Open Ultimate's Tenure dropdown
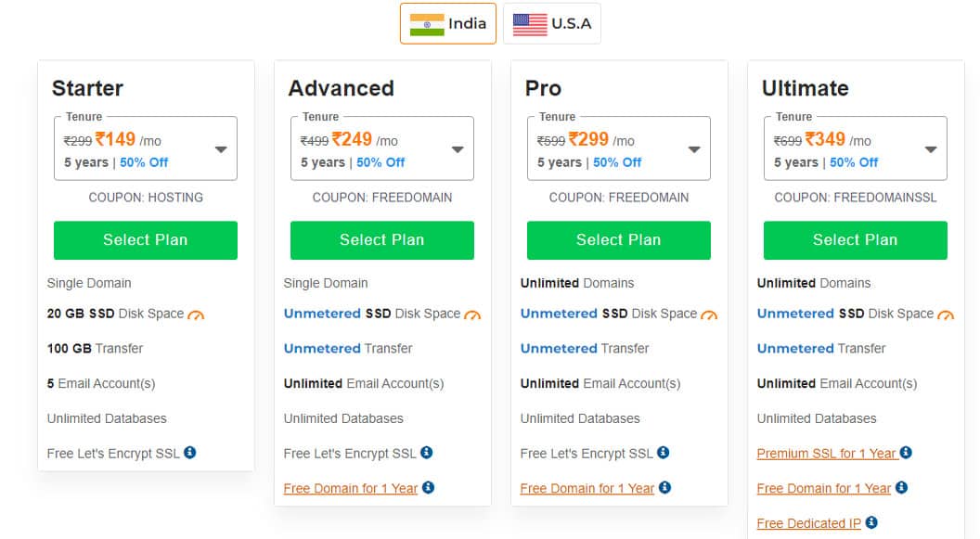980x539 pixels. point(931,148)
